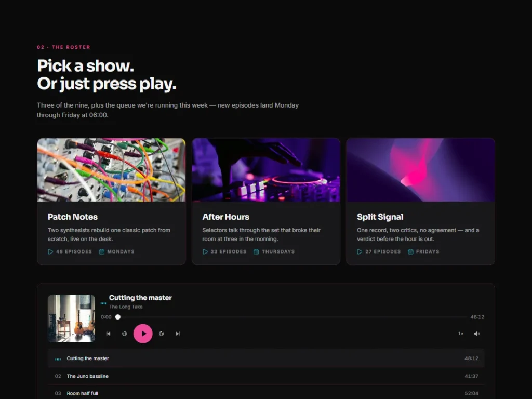Screen dimensions: 532x399
Task: Click the calendar icon beside Fridays
Action: pos(410,252)
